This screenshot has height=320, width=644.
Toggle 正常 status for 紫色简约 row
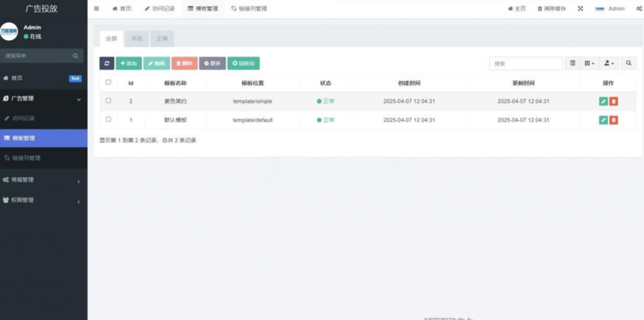coord(325,101)
